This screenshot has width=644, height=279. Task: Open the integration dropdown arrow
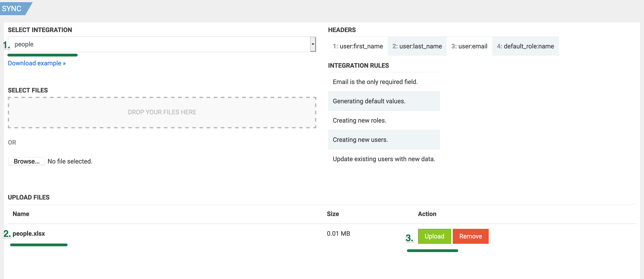pyautogui.click(x=313, y=44)
